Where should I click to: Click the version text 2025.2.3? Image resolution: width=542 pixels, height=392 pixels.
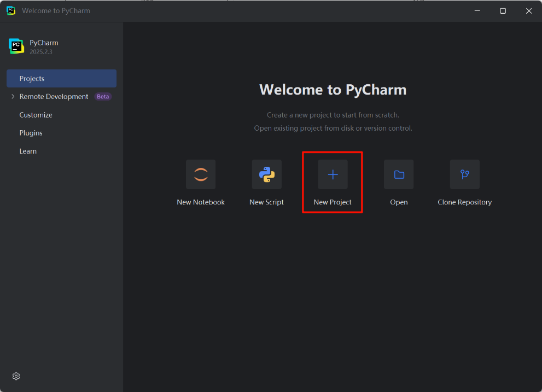pyautogui.click(x=41, y=52)
